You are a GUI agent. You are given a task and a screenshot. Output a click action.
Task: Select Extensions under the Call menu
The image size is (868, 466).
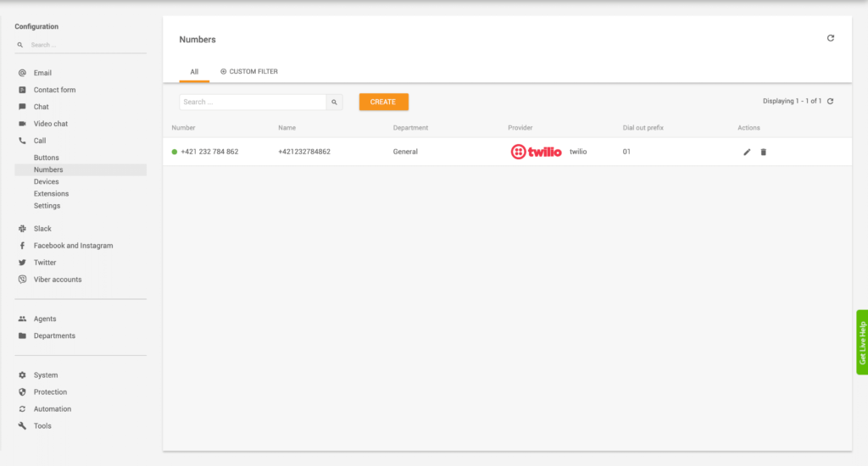51,194
